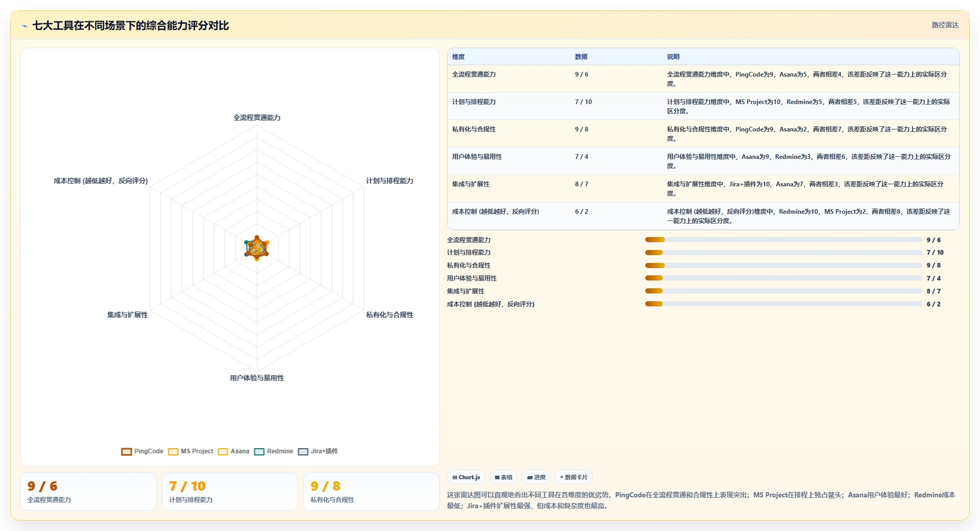Toggle the PingCode legend swatch
980x531 pixels.
click(127, 452)
